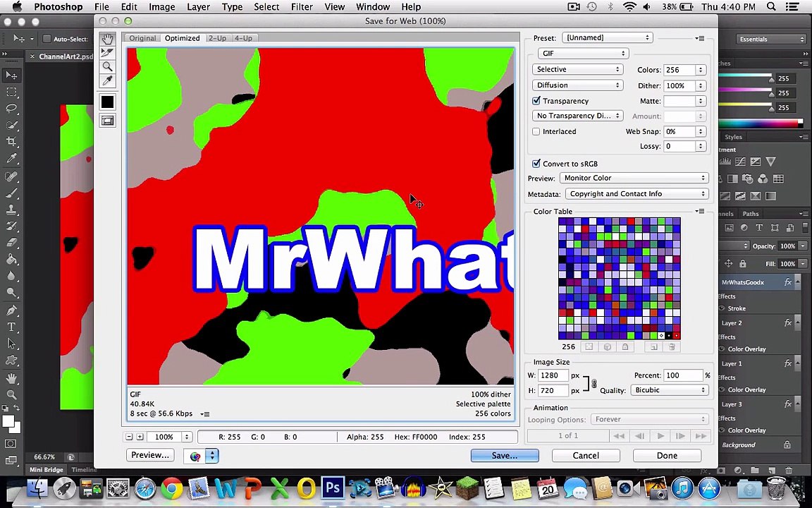Open the Preview Monitor Color dropdown
Viewport: 812px width, 508px height.
click(x=634, y=178)
